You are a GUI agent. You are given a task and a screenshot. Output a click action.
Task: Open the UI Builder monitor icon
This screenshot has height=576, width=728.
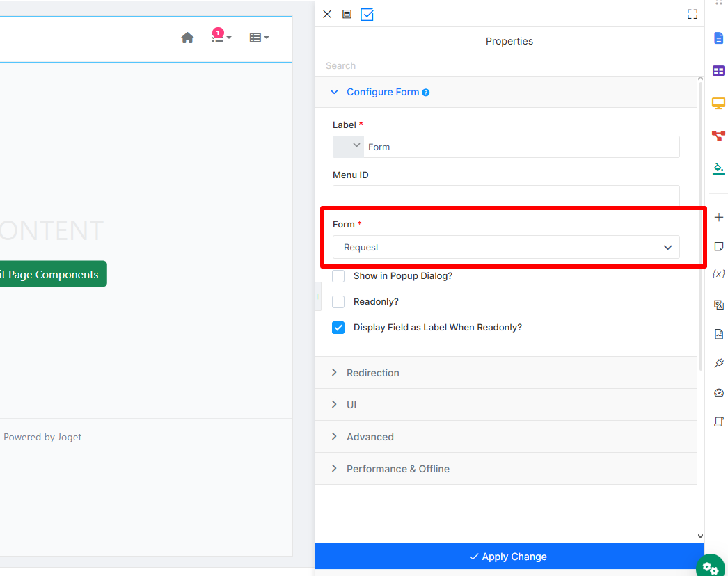718,103
